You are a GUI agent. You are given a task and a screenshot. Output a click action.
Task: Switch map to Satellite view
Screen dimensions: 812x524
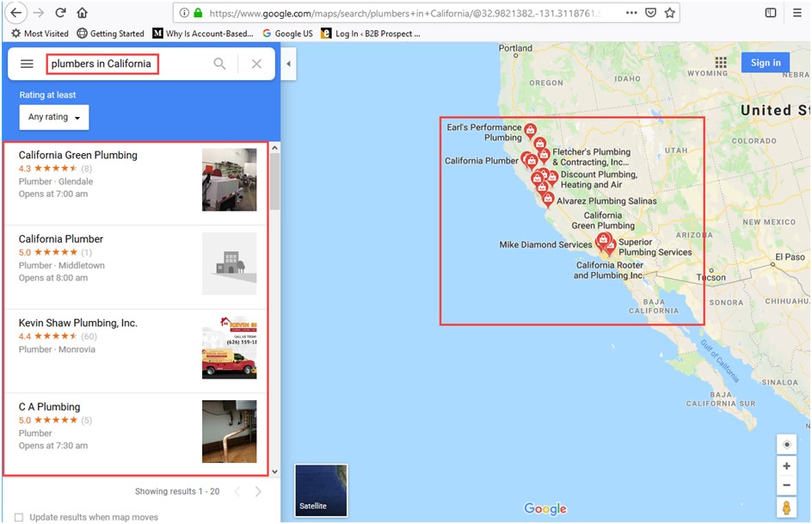point(321,490)
